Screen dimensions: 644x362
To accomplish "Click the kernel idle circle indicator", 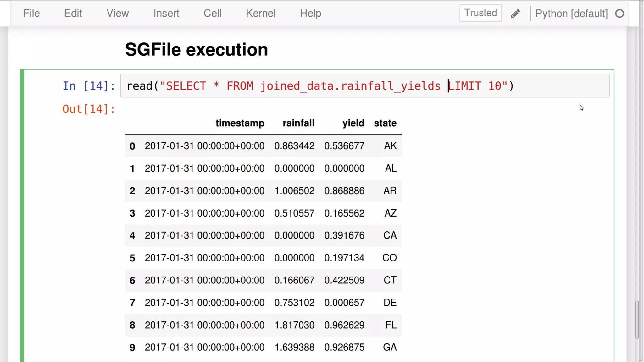I will pyautogui.click(x=619, y=14).
